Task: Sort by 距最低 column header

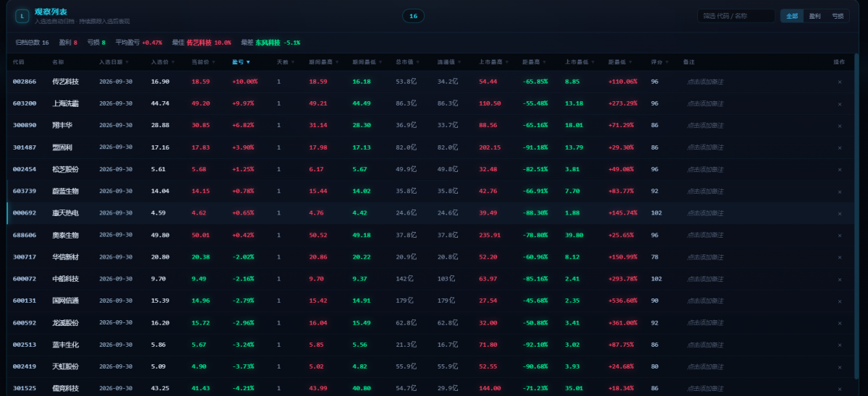Action: pos(620,62)
